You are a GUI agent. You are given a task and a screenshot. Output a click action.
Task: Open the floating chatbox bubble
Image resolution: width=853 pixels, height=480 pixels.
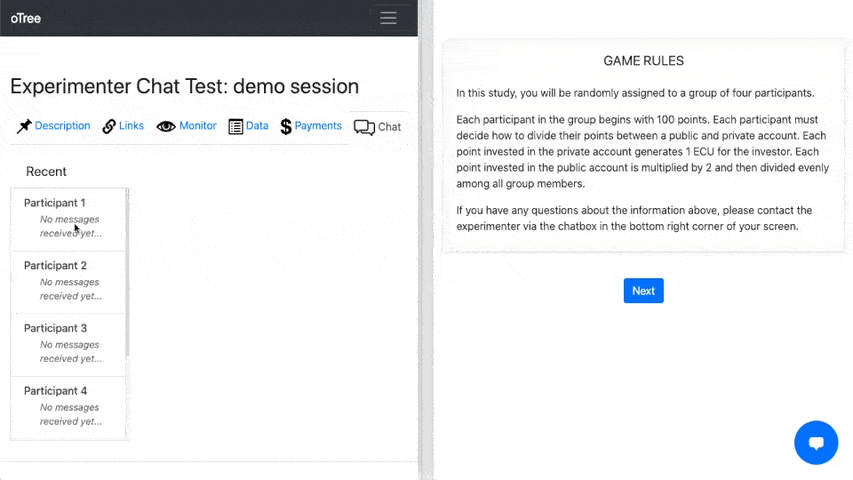coord(815,443)
